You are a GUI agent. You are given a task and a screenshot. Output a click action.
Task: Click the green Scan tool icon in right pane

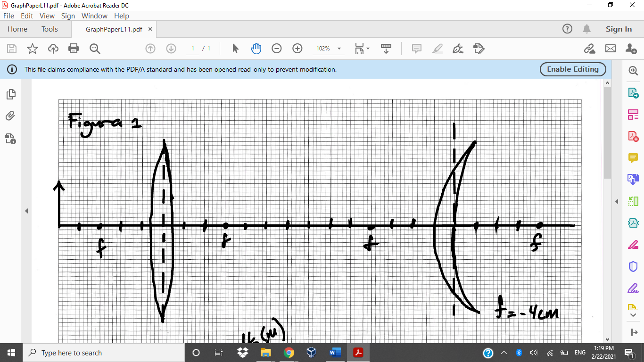(633, 201)
